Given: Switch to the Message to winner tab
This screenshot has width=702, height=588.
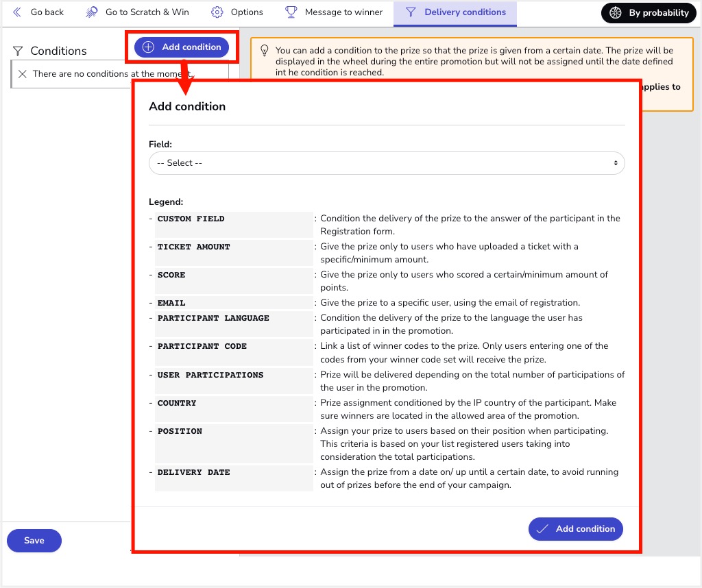Looking at the screenshot, I should coord(334,12).
